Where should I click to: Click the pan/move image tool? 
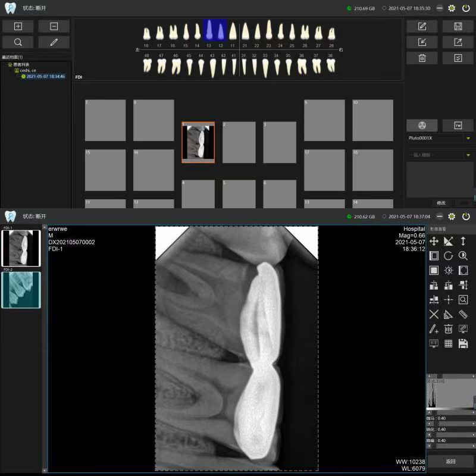[434, 241]
